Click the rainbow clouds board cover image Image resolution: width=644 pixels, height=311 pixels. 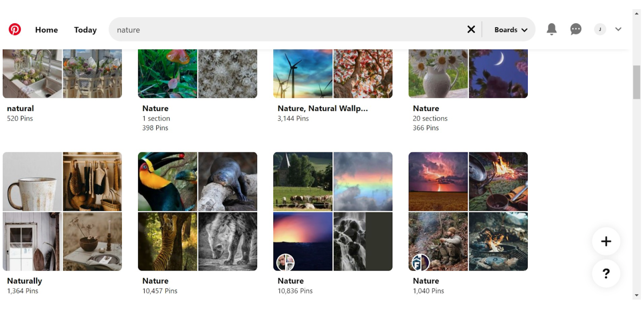coord(363,181)
